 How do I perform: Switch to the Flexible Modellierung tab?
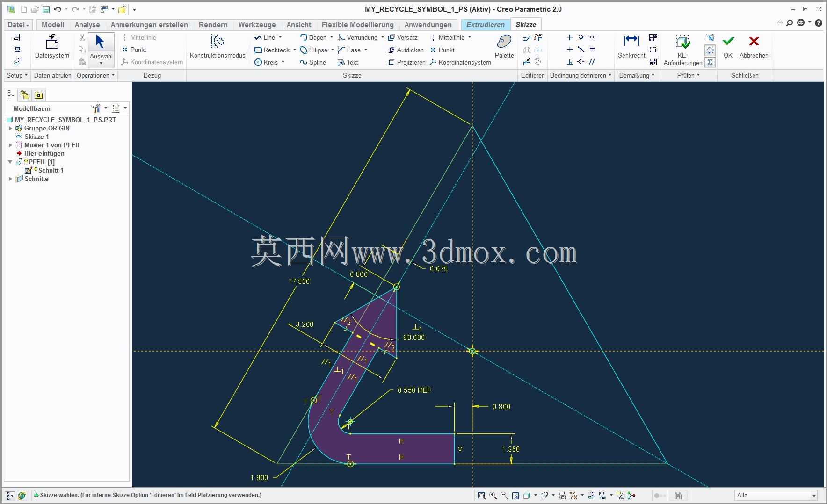[x=357, y=25]
